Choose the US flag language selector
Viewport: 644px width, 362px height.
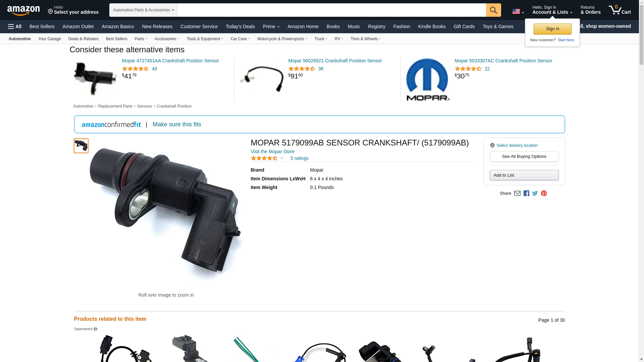[518, 11]
